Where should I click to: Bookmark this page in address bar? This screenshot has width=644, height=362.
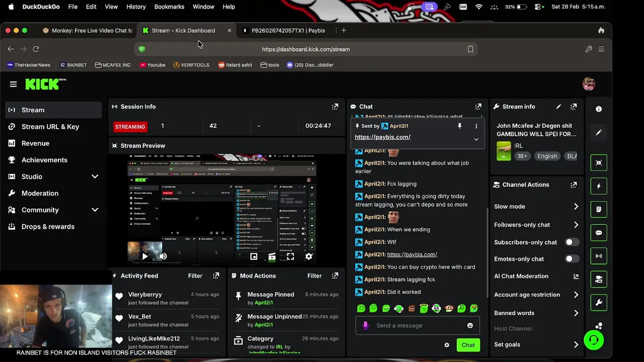point(470,49)
